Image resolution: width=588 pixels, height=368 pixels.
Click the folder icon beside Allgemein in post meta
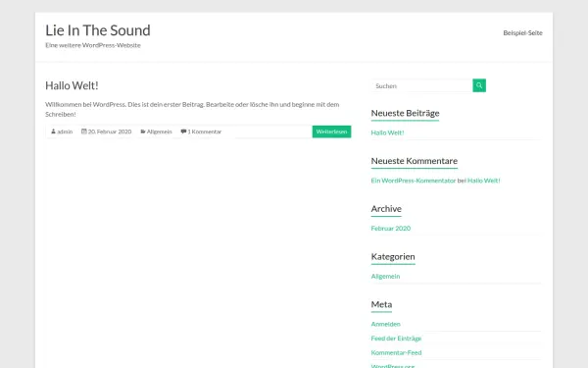[143, 131]
